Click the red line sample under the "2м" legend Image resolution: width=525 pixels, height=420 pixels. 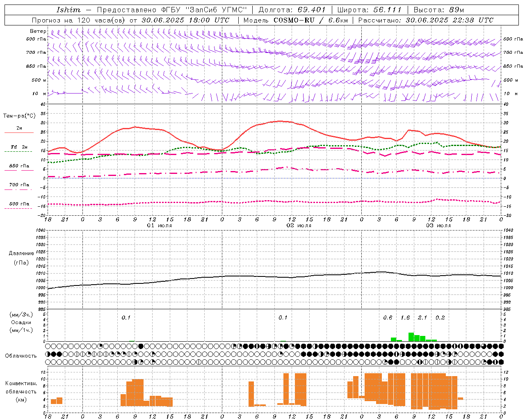tap(19, 132)
